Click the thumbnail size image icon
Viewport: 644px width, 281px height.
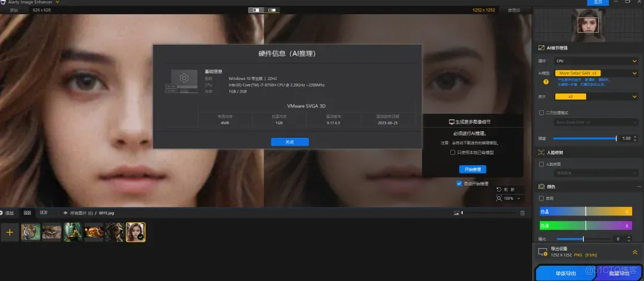456,213
